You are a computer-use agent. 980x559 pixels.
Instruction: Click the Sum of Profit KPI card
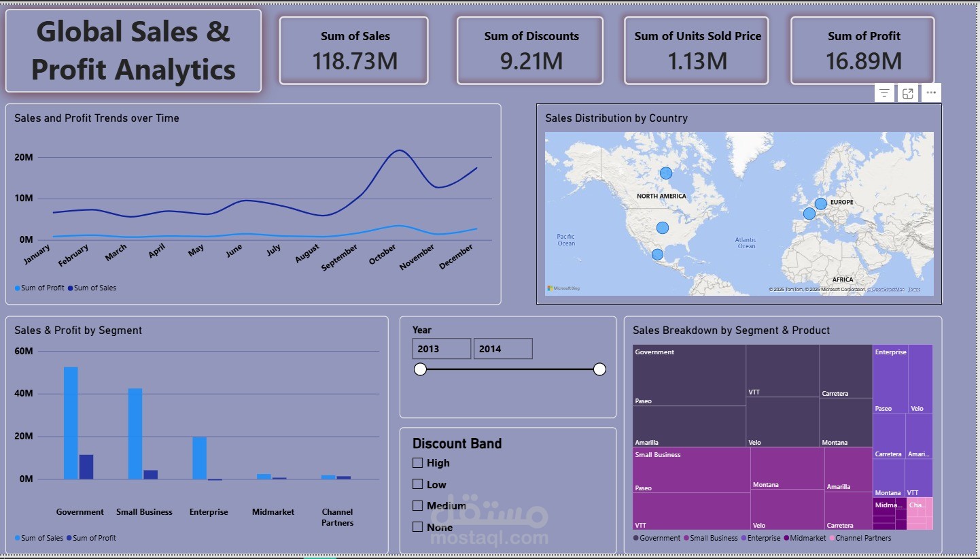point(863,51)
